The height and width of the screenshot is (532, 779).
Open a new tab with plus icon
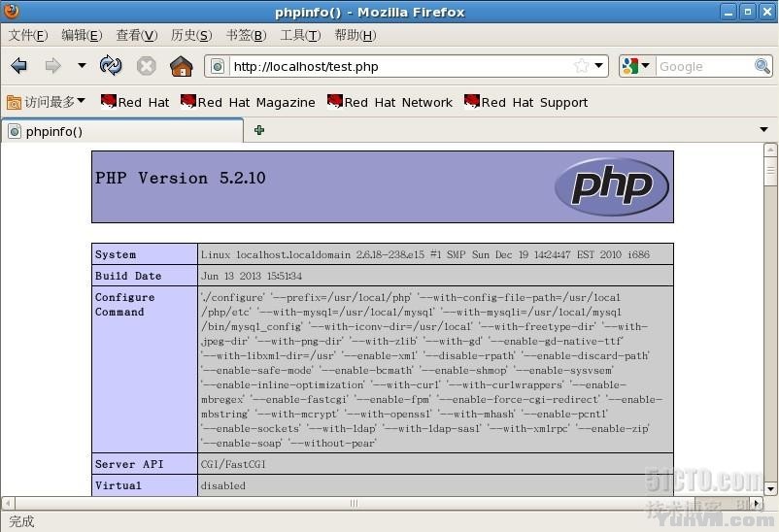[x=258, y=130]
